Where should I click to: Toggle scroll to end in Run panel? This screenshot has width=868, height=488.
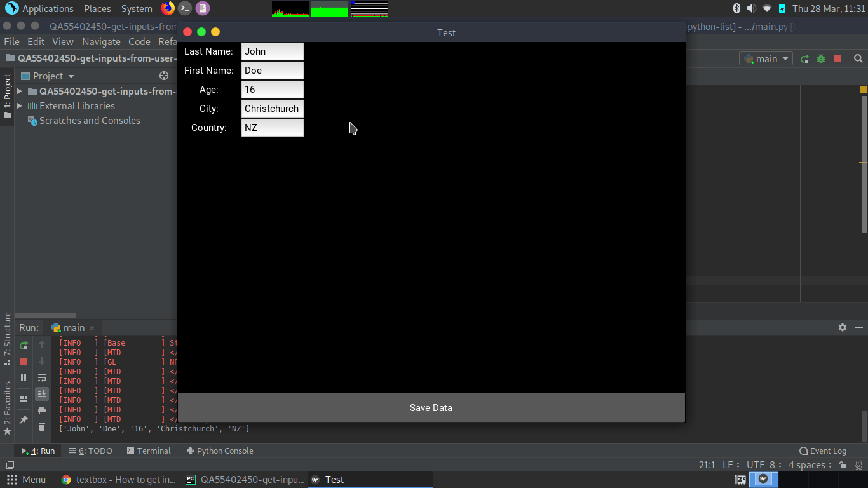pos(42,394)
